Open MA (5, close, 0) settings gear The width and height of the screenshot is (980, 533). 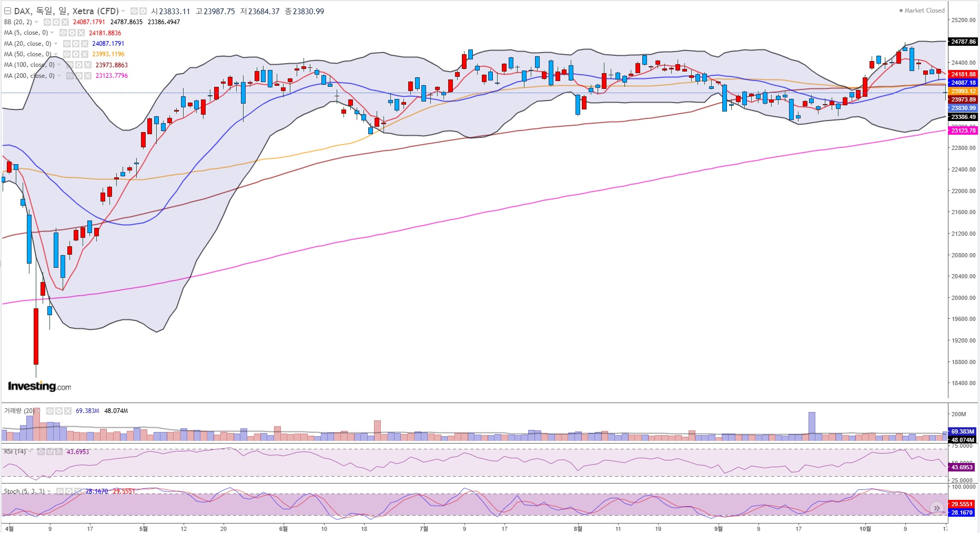pyautogui.click(x=72, y=33)
